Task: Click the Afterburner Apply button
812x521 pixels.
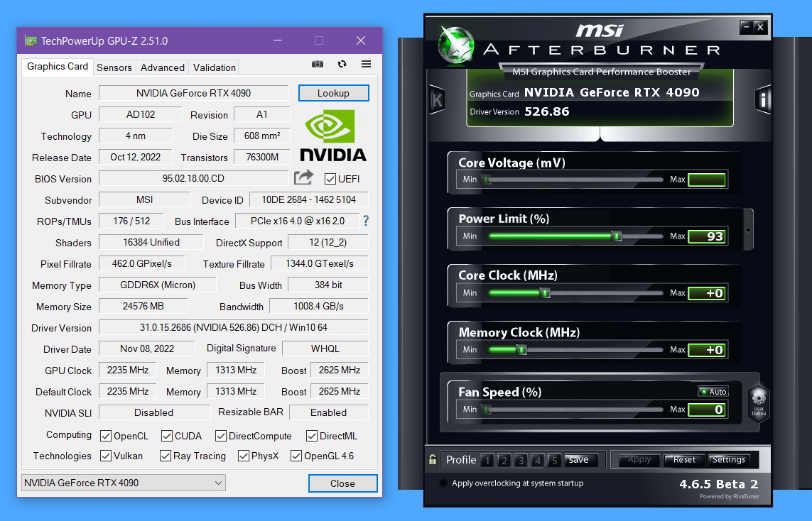Action: (639, 459)
